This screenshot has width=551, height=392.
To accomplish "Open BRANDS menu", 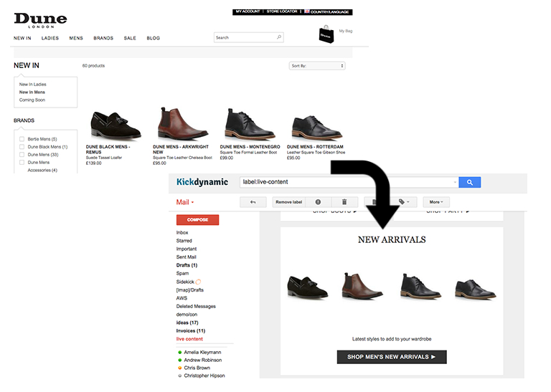I will (x=103, y=38).
